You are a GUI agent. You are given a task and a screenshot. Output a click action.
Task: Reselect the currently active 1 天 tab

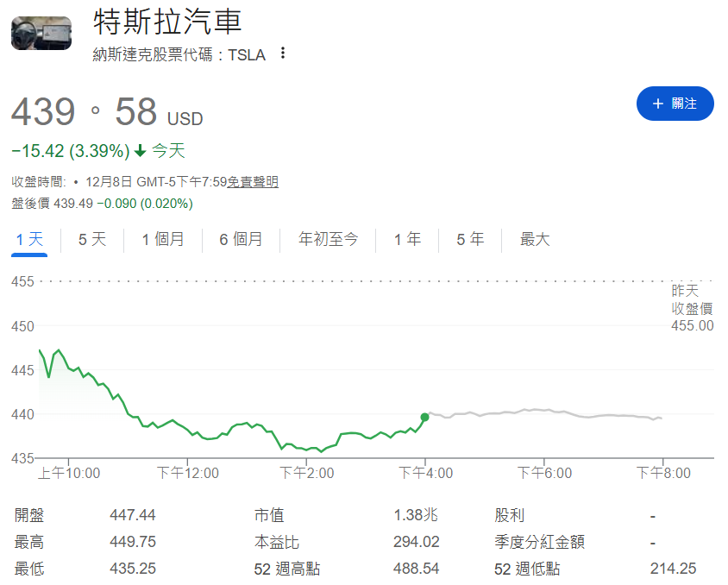28,240
